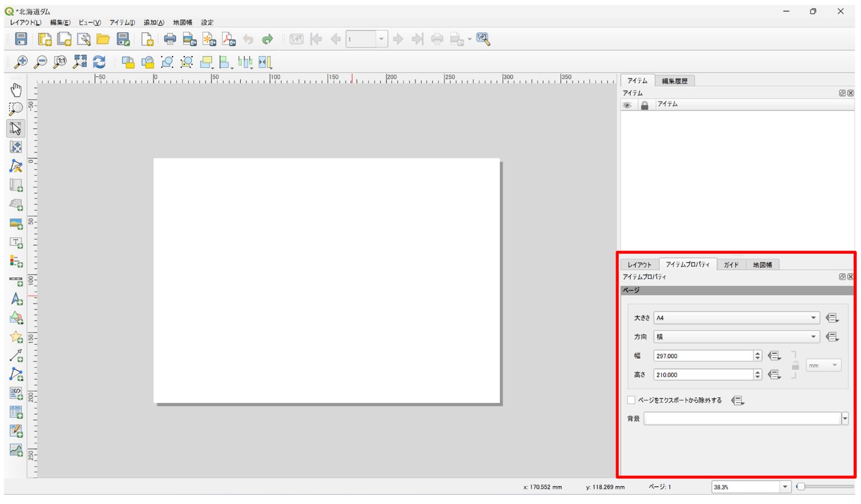Open the レイアウト menu
Screen dimensions: 861x504
25,23
